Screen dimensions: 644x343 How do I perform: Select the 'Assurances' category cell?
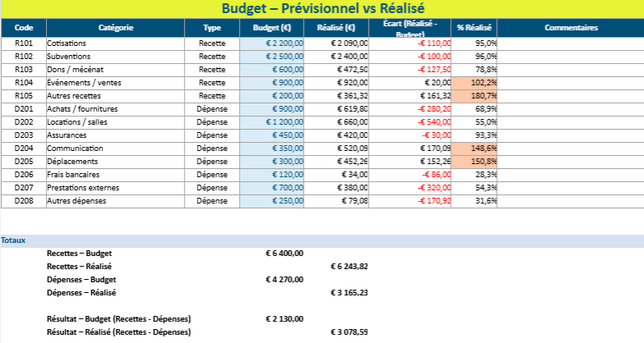[115, 135]
